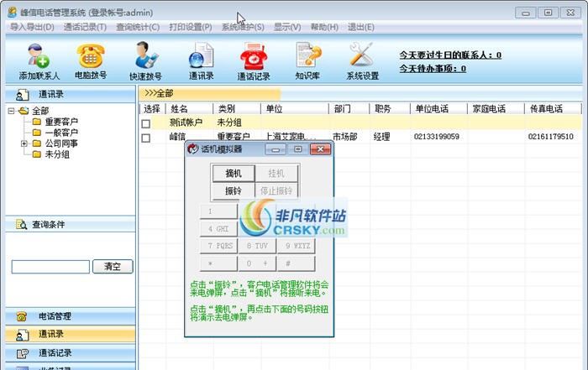The width and height of the screenshot is (588, 370).
Task: Open the 导入导出(D) menu
Action: (x=32, y=28)
